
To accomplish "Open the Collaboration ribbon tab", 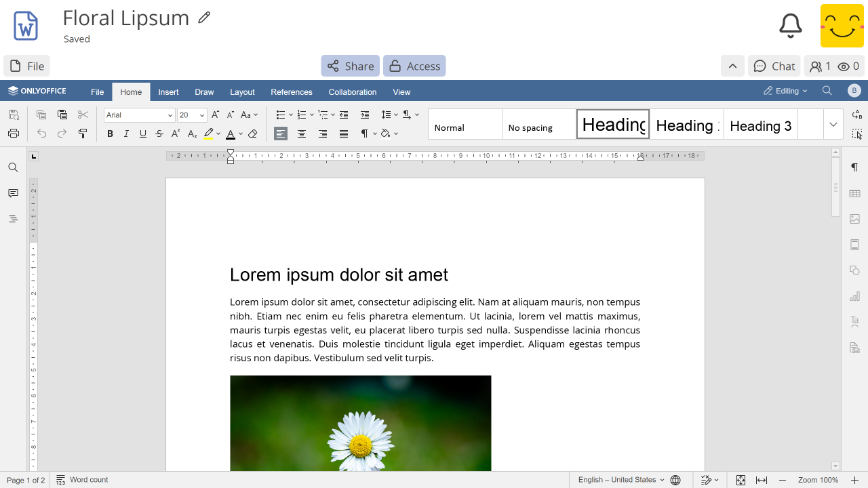I will (353, 92).
